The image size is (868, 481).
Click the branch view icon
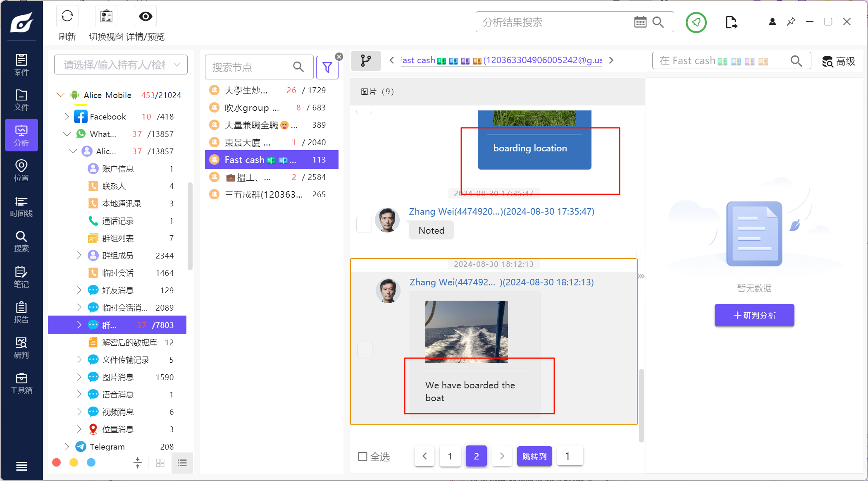tap(366, 61)
